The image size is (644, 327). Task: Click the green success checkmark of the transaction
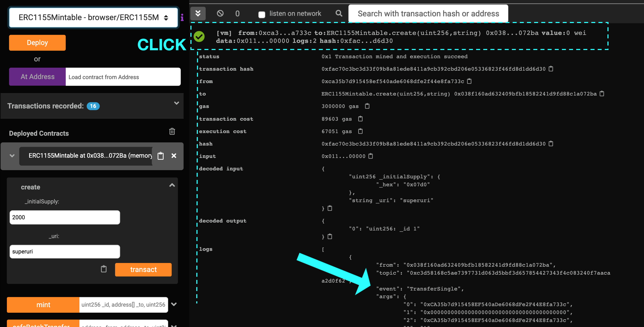click(199, 37)
